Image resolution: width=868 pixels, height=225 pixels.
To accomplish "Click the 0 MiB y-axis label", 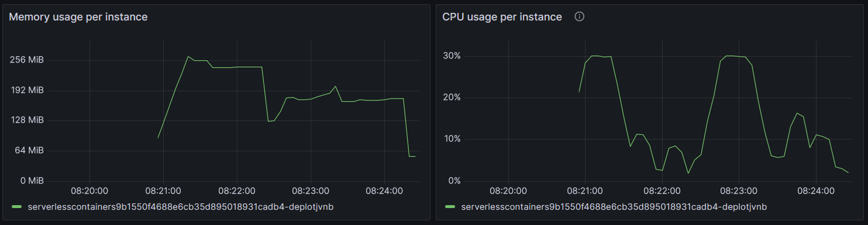I will (x=32, y=181).
